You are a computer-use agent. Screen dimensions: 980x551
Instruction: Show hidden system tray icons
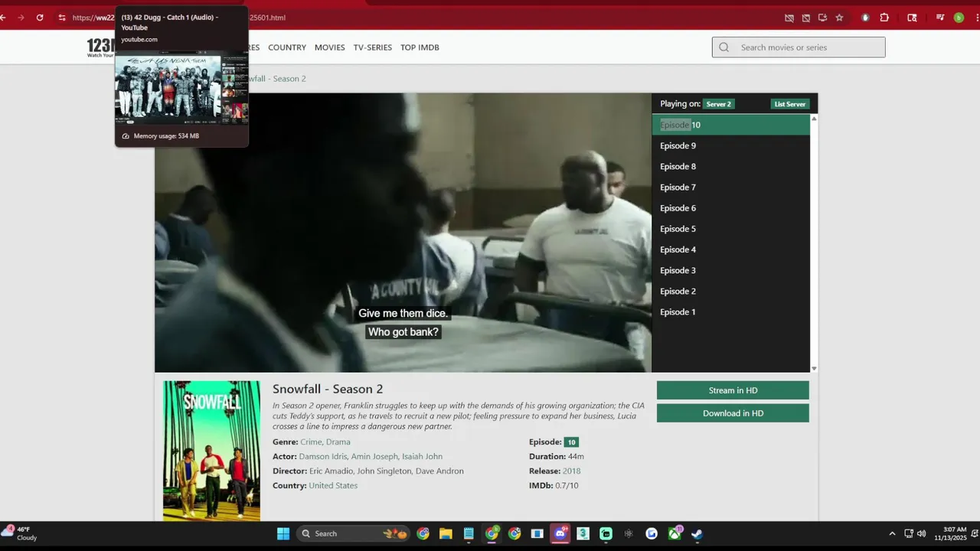tap(892, 533)
